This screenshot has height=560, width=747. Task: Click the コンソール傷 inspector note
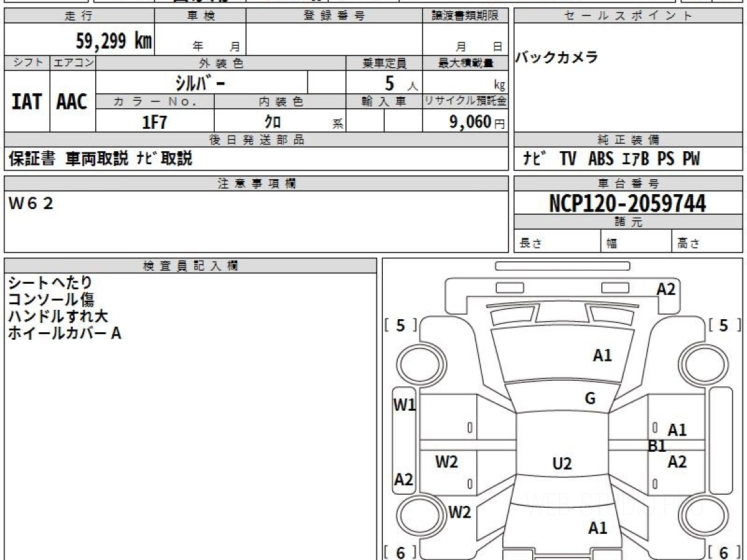coord(51,300)
